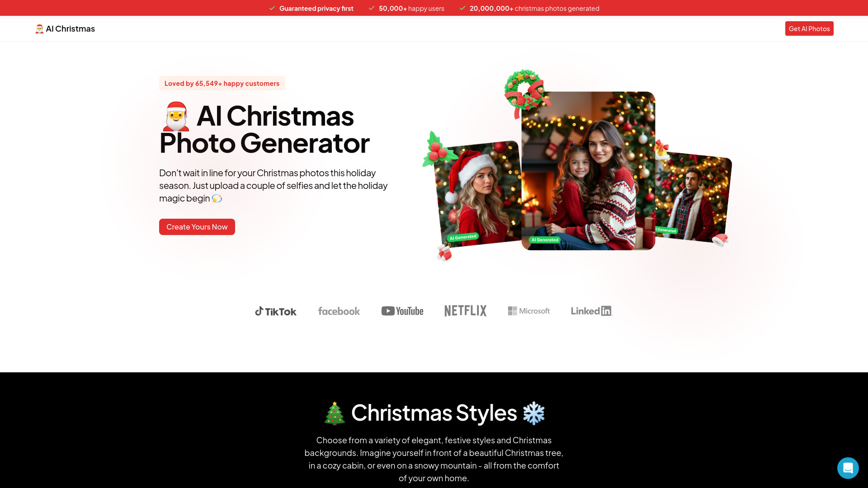Click the chat support widget icon
This screenshot has width=868, height=488.
pos(848,468)
